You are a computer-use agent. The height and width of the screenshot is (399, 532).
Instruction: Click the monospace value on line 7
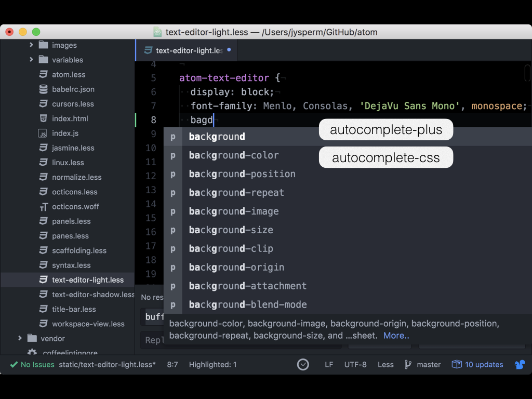pos(497,106)
